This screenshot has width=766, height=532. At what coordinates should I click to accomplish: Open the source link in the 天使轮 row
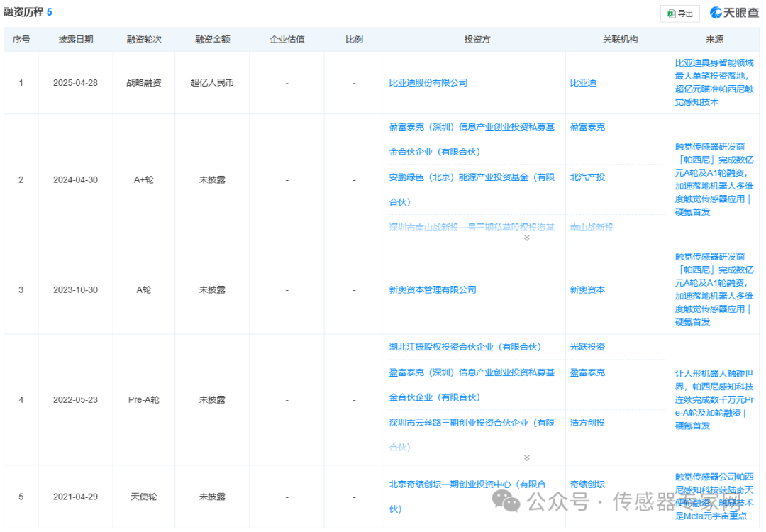pyautogui.click(x=714, y=496)
